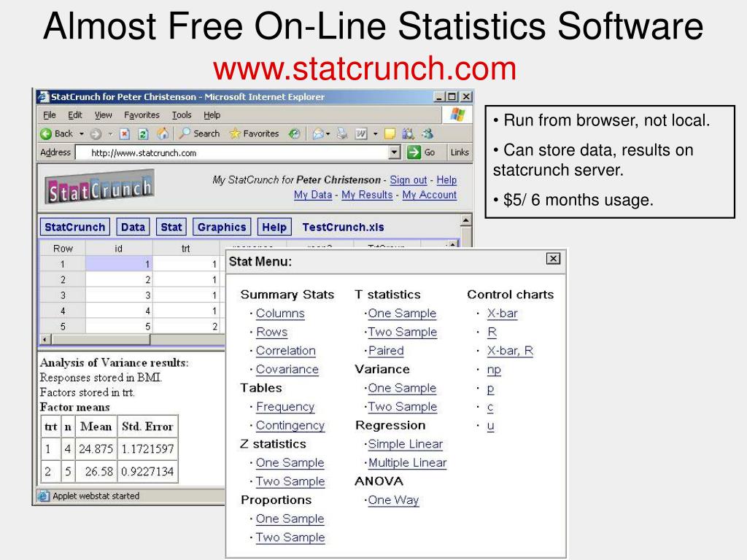Image resolution: width=747 pixels, height=560 pixels.
Task: Open the History clock icon
Action: [x=295, y=134]
